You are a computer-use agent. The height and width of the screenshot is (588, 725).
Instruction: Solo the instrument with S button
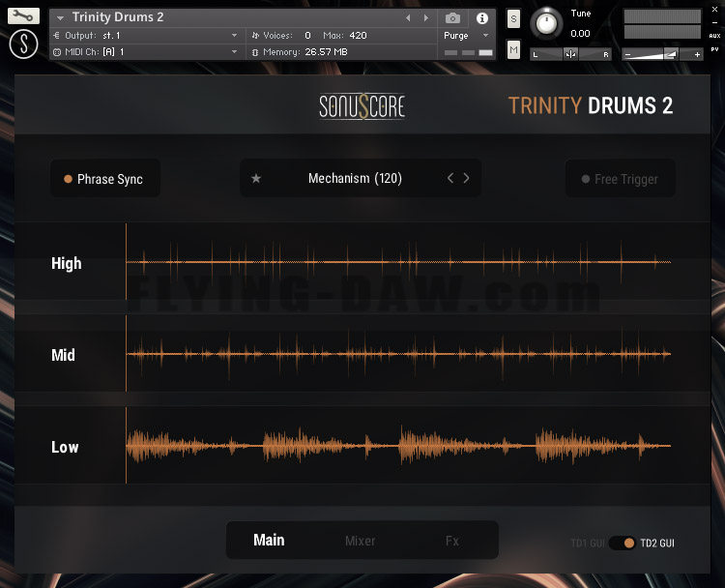(513, 19)
